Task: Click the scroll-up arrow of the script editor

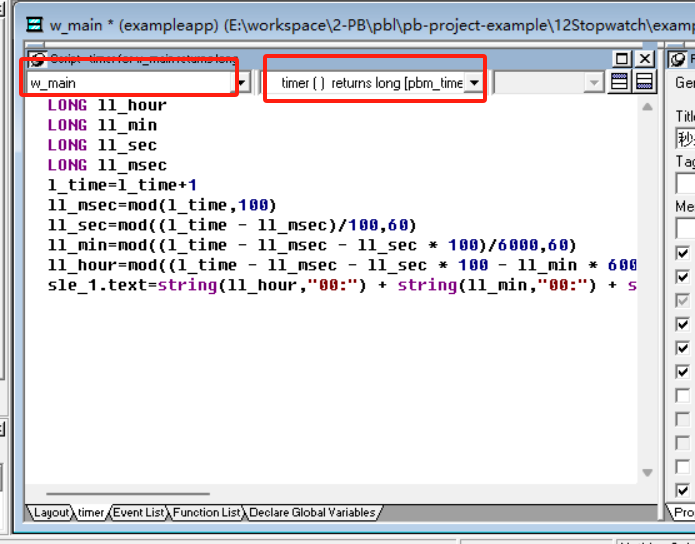Action: pyautogui.click(x=647, y=107)
